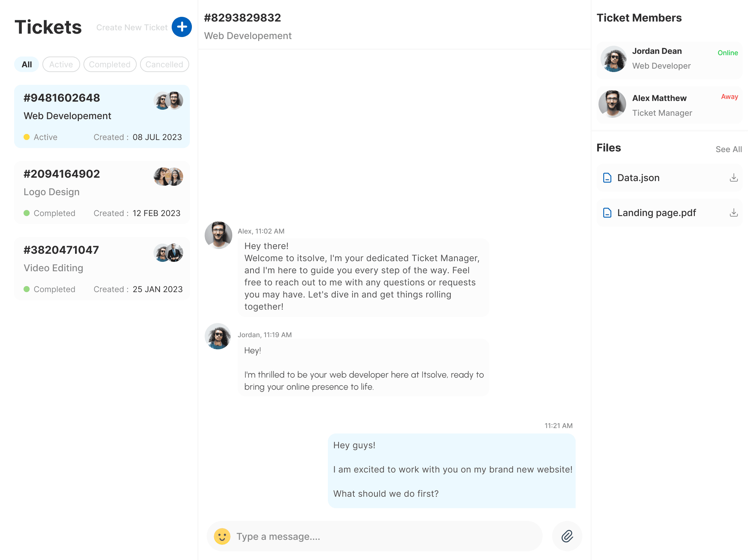Image resolution: width=748 pixels, height=560 pixels.
Task: Create a new ticket using the plus icon
Action: [x=181, y=27]
